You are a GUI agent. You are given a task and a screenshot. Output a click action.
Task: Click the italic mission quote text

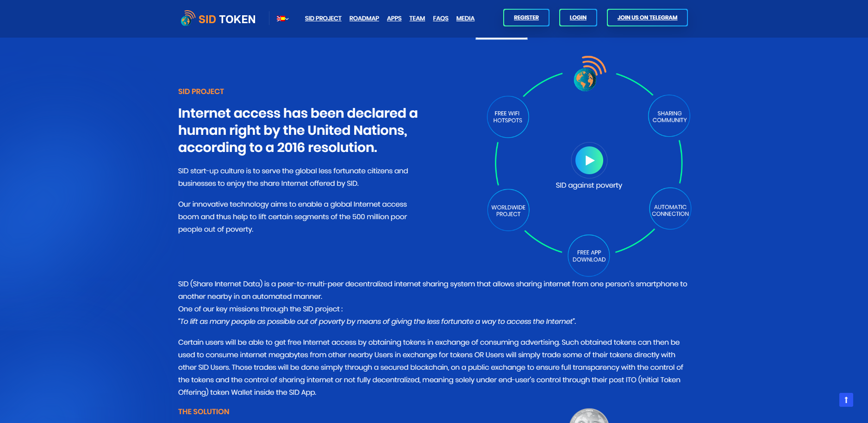pos(377,322)
